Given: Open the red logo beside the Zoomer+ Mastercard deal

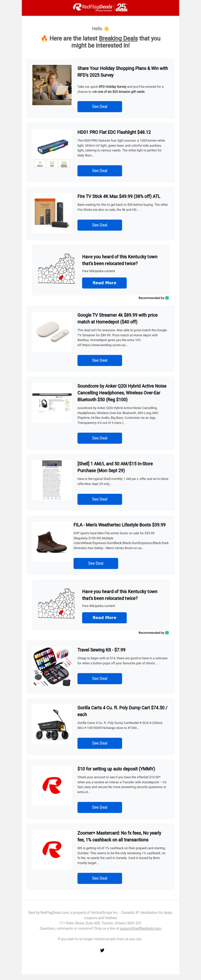Looking at the screenshot, I should pos(52,850).
